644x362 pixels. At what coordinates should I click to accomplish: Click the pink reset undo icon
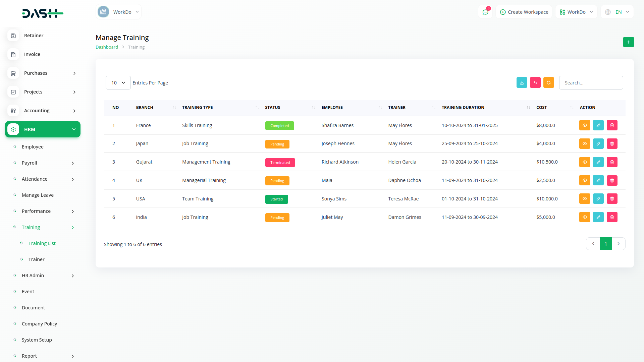[x=535, y=82]
